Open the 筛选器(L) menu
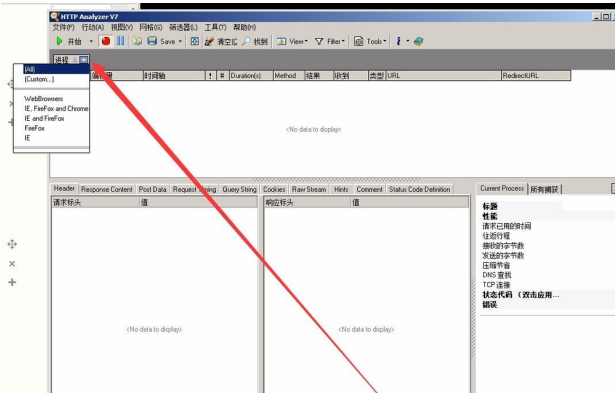The height and width of the screenshot is (403, 616). click(183, 27)
